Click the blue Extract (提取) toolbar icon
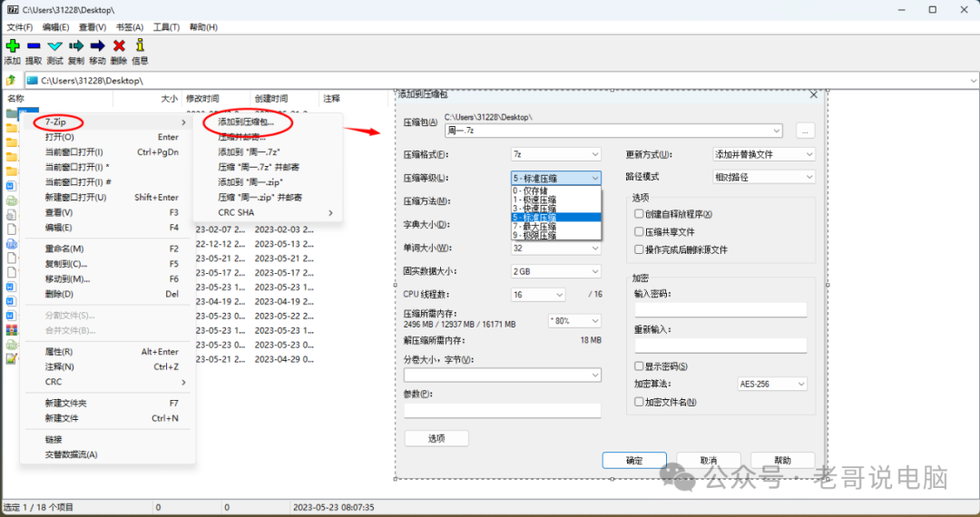Image resolution: width=980 pixels, height=517 pixels. coord(34,45)
